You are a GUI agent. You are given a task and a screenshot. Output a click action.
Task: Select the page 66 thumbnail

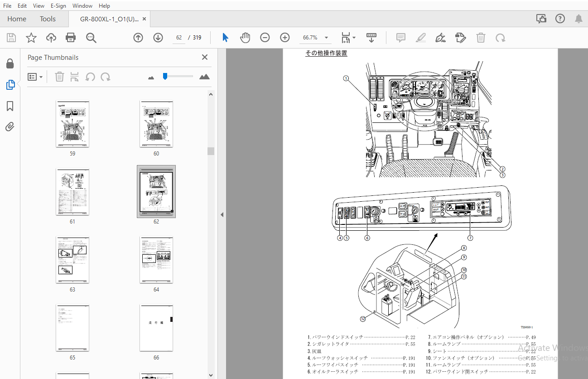click(156, 328)
